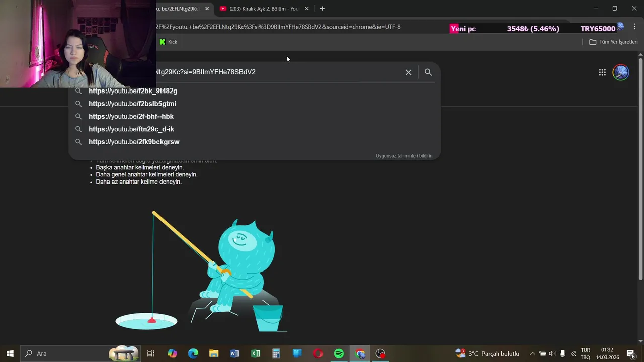The image size is (644, 362).
Task: Open the Kick bookmark
Action: click(168, 42)
